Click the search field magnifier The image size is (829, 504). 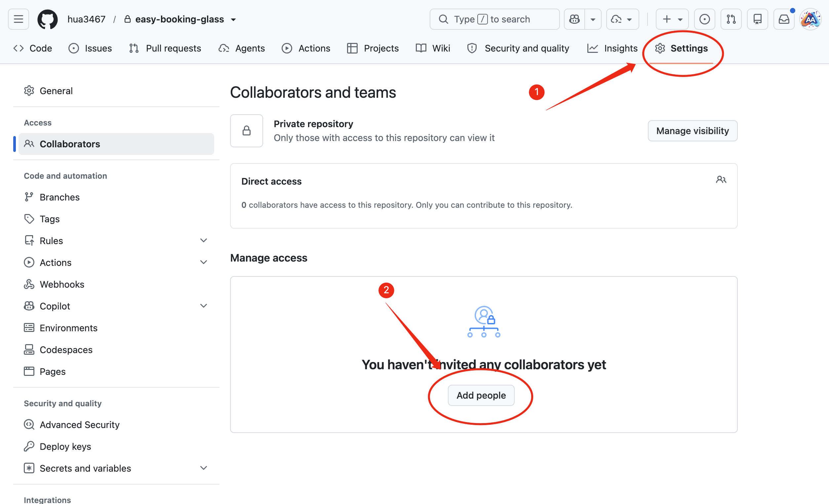coord(443,19)
